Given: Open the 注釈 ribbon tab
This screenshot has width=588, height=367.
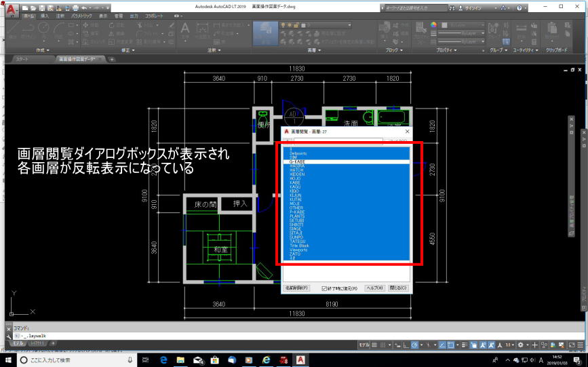Looking at the screenshot, I should tap(60, 16).
